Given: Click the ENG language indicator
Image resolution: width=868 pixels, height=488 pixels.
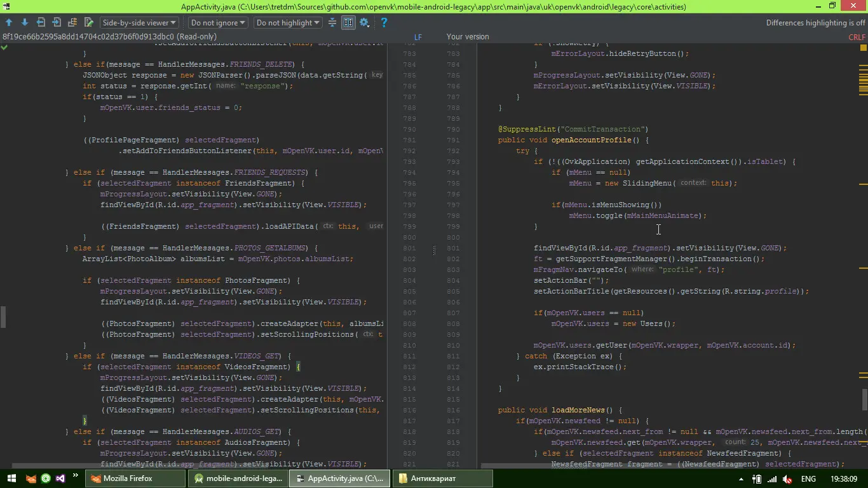Looking at the screenshot, I should (x=808, y=478).
